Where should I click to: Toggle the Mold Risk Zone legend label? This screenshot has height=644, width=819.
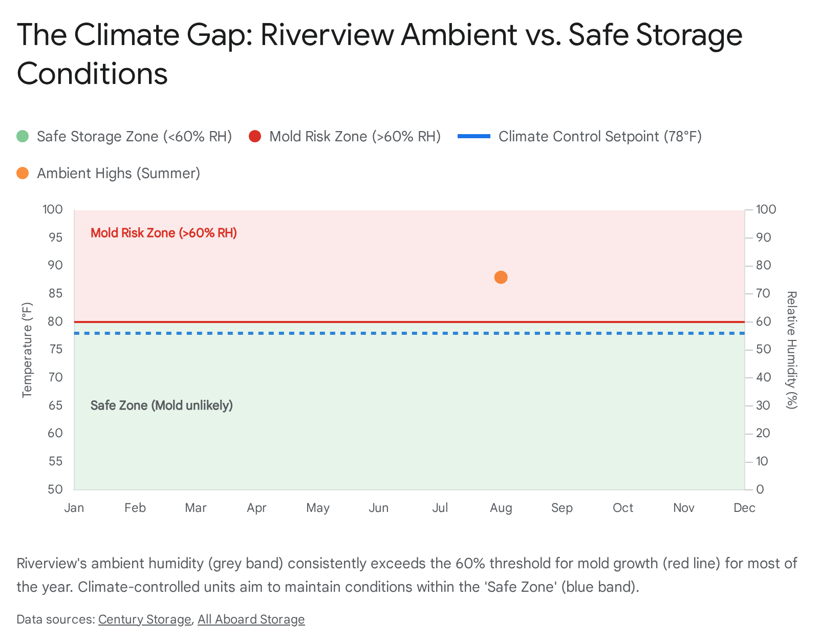(x=355, y=137)
